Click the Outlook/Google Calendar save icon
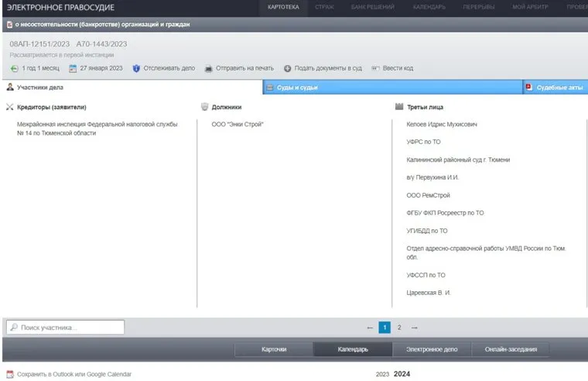This screenshot has height=381, width=588. tap(10, 374)
